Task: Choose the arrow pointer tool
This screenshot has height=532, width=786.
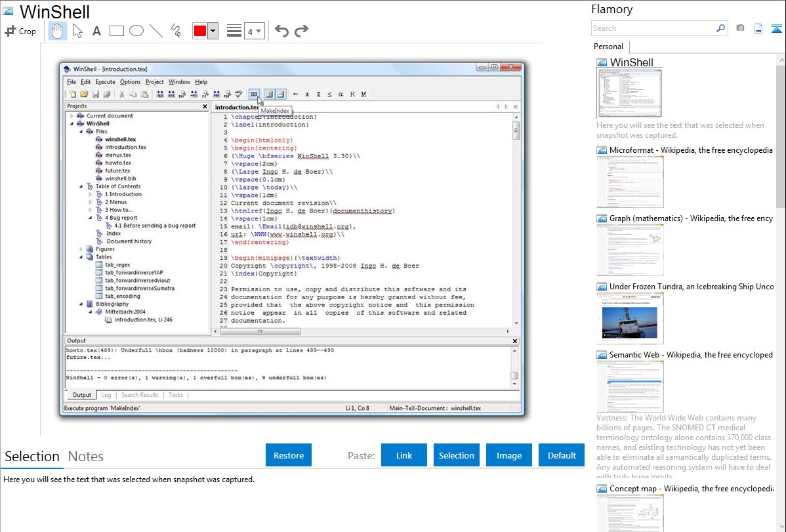Action: (x=77, y=31)
